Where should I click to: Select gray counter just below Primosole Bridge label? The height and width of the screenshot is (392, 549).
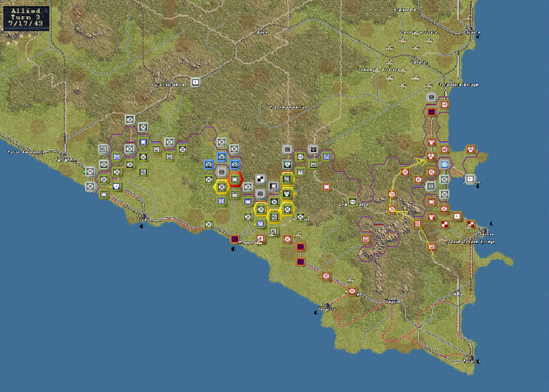point(432,97)
